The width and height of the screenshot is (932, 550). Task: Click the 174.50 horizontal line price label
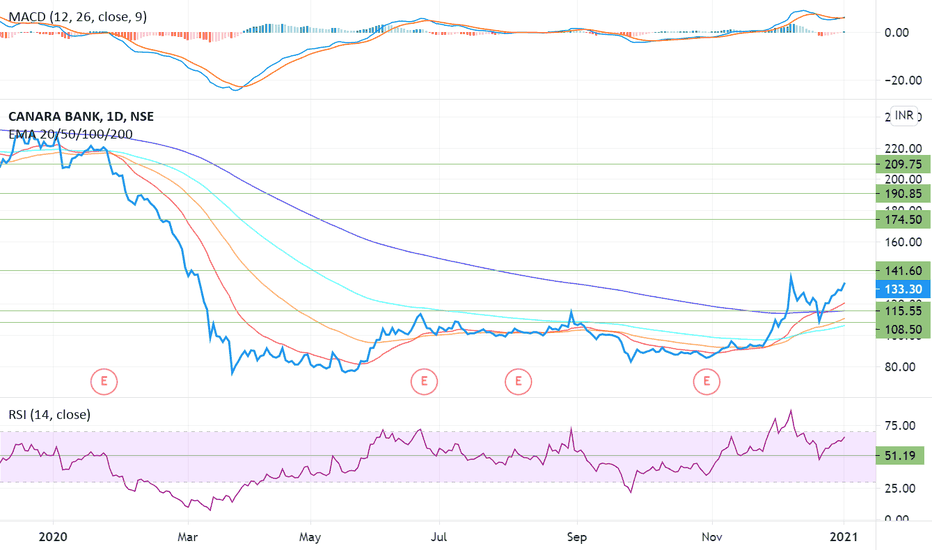click(903, 220)
